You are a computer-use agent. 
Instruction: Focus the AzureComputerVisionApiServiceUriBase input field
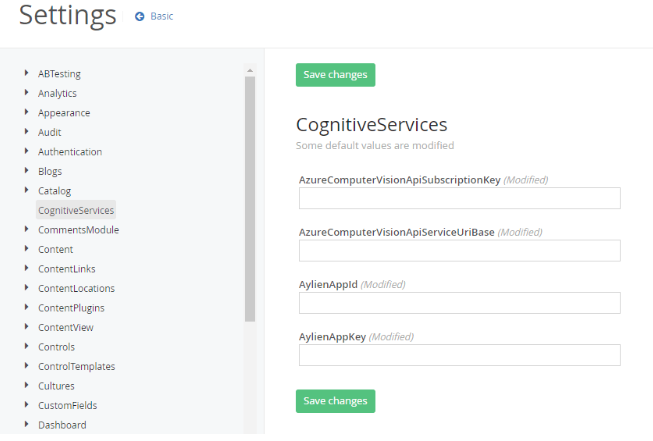point(460,251)
